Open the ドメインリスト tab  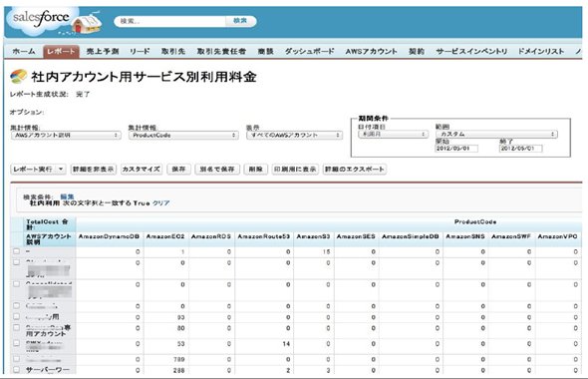click(x=541, y=52)
